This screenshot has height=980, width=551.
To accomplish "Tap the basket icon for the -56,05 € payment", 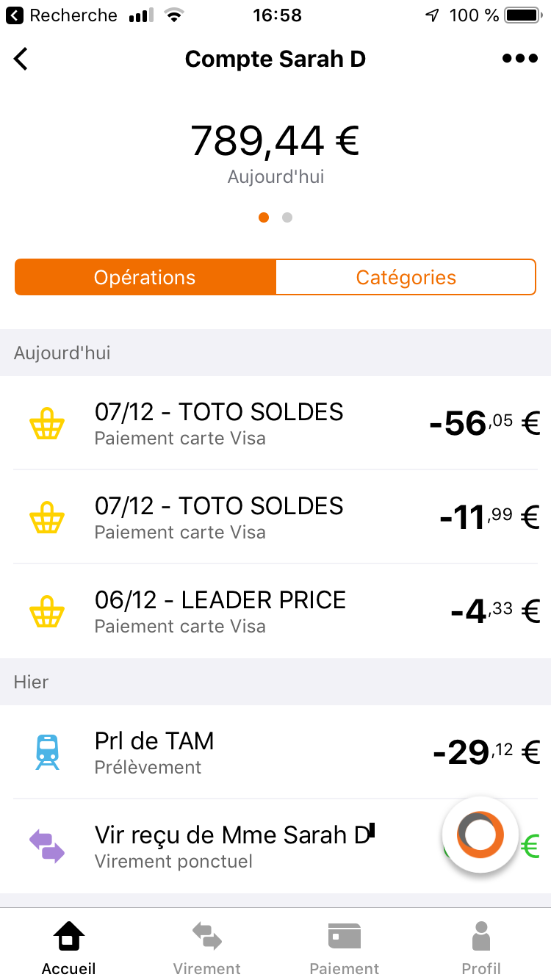I will tap(47, 425).
